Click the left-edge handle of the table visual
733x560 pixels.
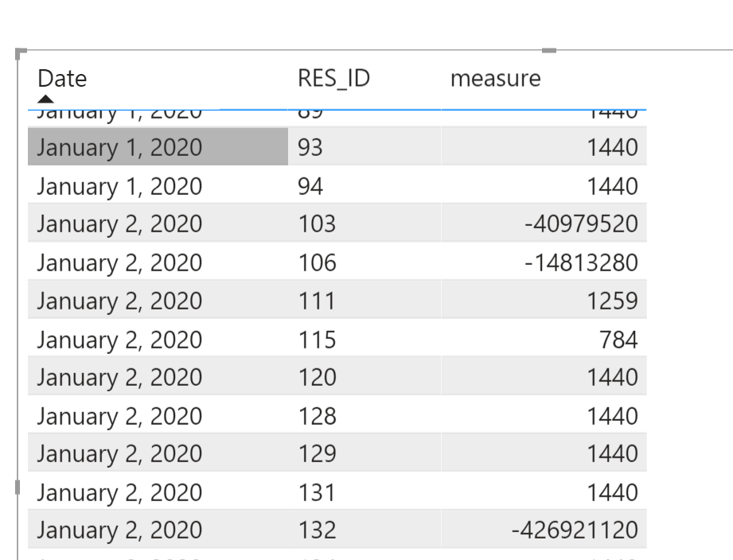tap(18, 487)
